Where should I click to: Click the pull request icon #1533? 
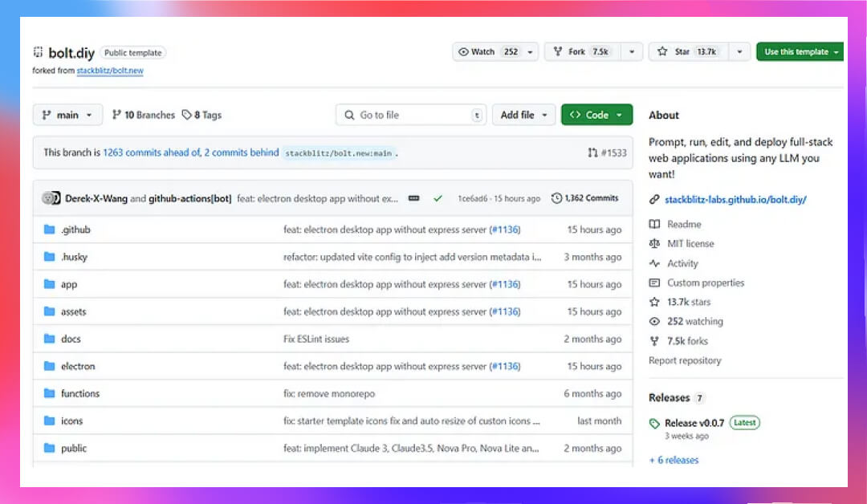(x=592, y=152)
